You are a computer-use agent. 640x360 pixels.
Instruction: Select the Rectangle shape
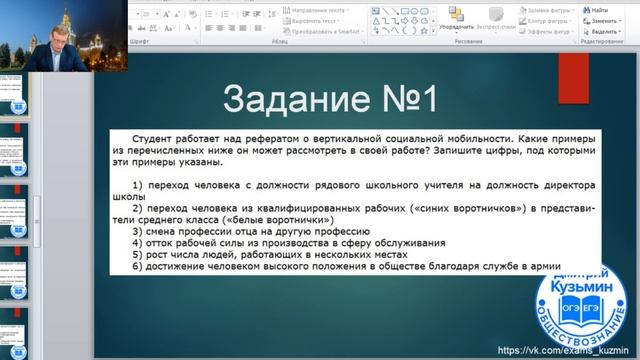tap(405, 11)
